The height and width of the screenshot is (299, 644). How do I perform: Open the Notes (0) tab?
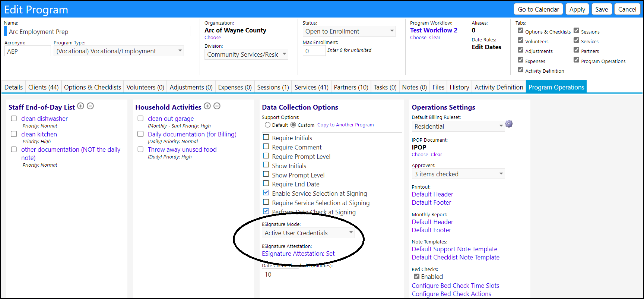coord(414,87)
